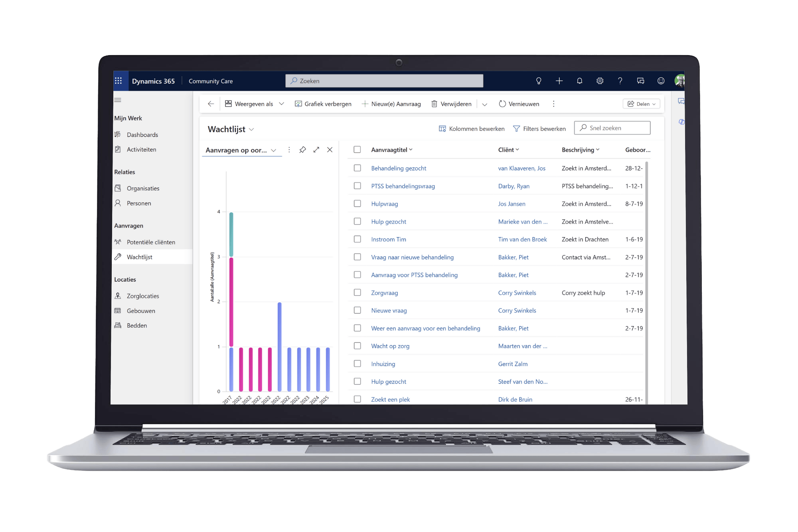Collapse the hamburger navigation menu
798x532 pixels.
tap(118, 100)
